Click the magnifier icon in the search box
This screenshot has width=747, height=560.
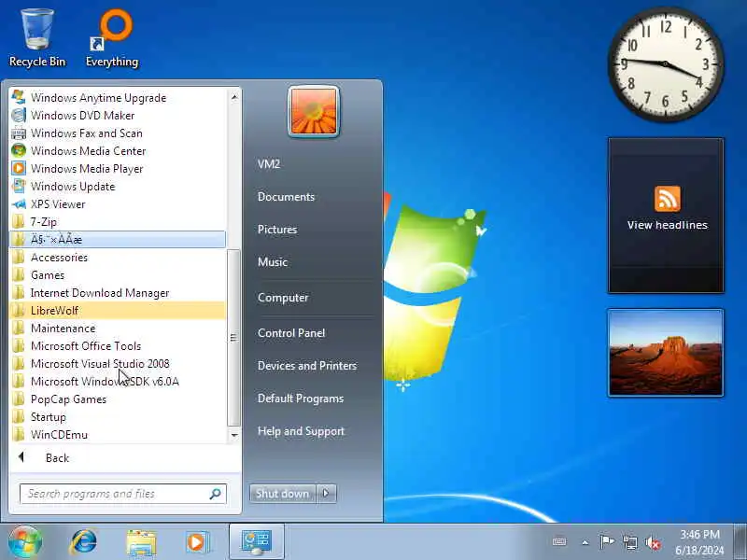(216, 494)
